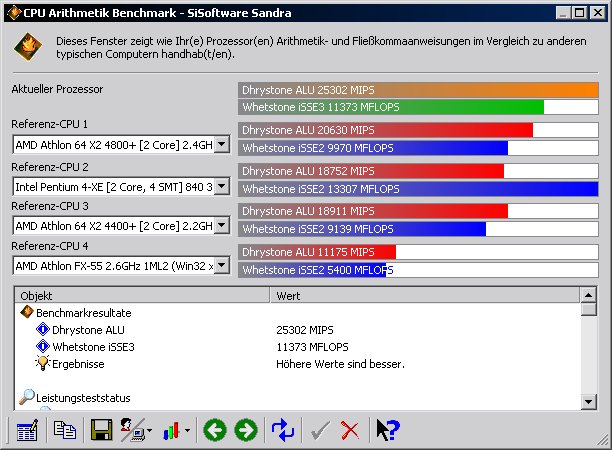Click 'Höhere Werte sind besser.' text
Image resolution: width=612 pixels, height=450 pixels.
pos(340,364)
